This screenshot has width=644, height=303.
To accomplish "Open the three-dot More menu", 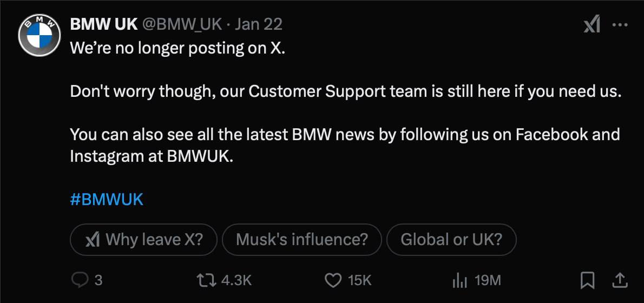I will [620, 25].
